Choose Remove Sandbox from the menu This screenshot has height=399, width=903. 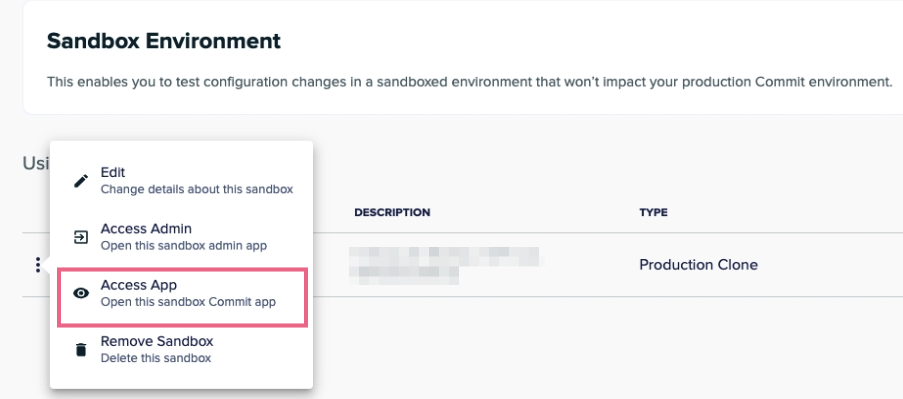[181, 349]
